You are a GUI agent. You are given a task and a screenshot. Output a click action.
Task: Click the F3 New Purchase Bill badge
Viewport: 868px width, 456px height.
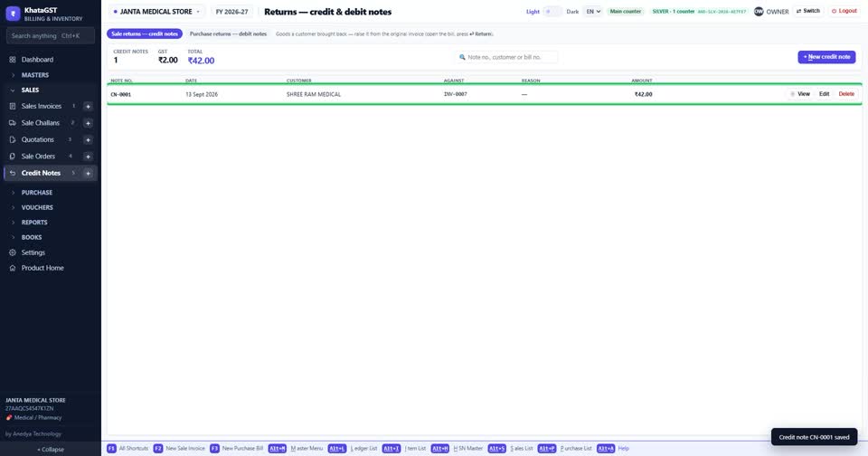[214, 448]
